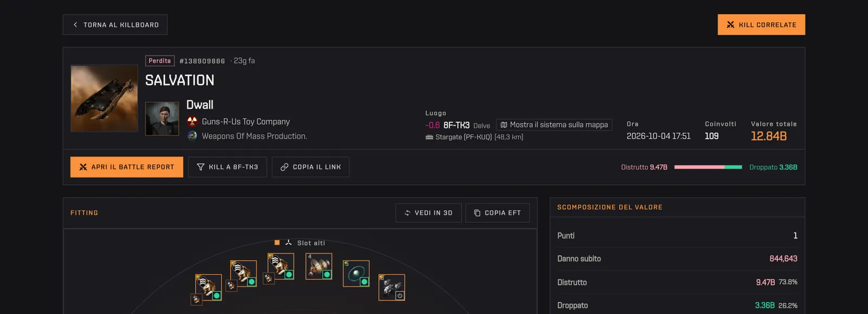
Task: Select the high slot 2 module icon
Action: 244,273
